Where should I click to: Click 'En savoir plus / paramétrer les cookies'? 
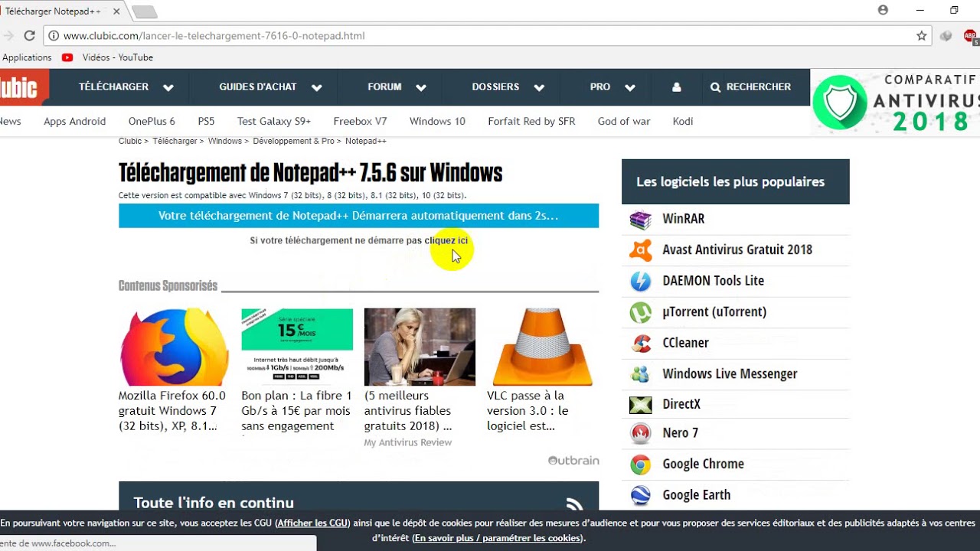pyautogui.click(x=498, y=538)
